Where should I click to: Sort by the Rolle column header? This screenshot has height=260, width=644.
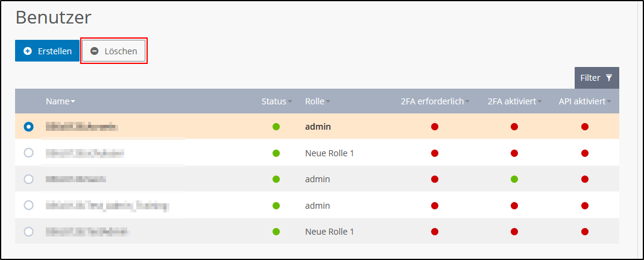(x=315, y=101)
